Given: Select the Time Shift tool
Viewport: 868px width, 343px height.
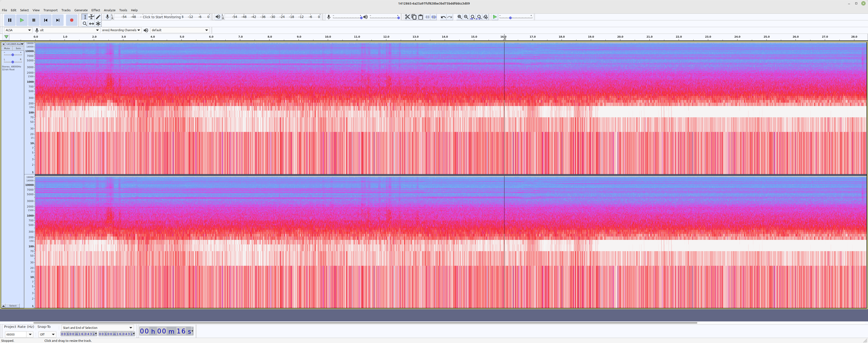Looking at the screenshot, I should click(91, 24).
